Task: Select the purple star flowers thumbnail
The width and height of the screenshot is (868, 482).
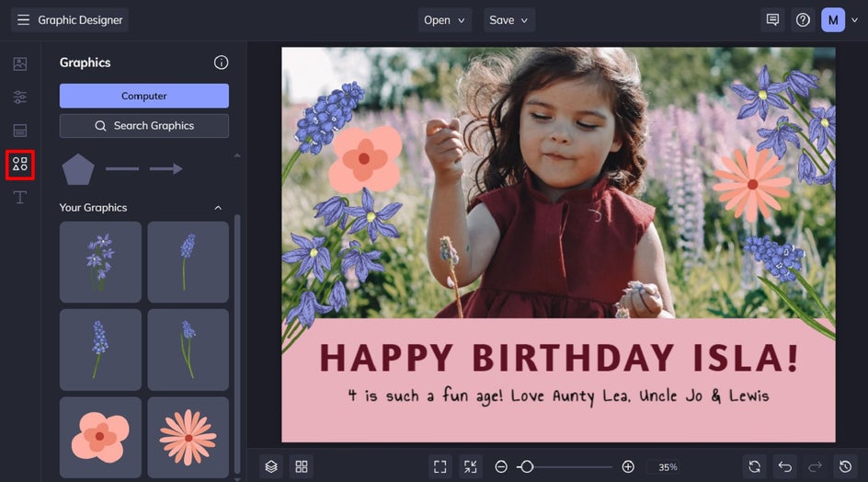Action: (x=100, y=262)
